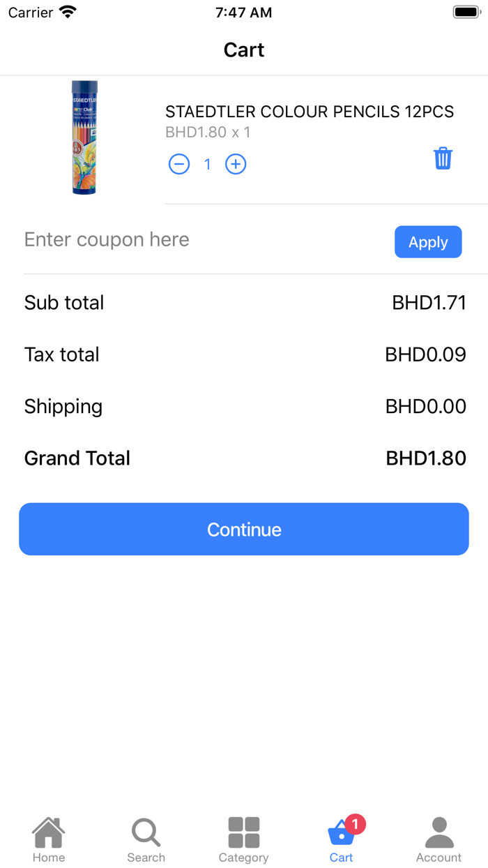Go to the Category tab
The image size is (488, 868).
pyautogui.click(x=244, y=840)
